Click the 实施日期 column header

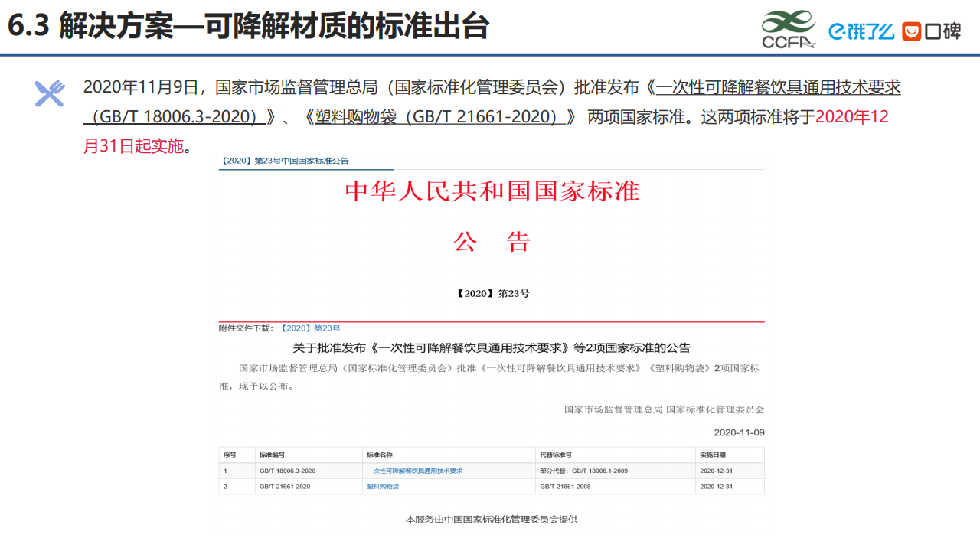pos(713,455)
